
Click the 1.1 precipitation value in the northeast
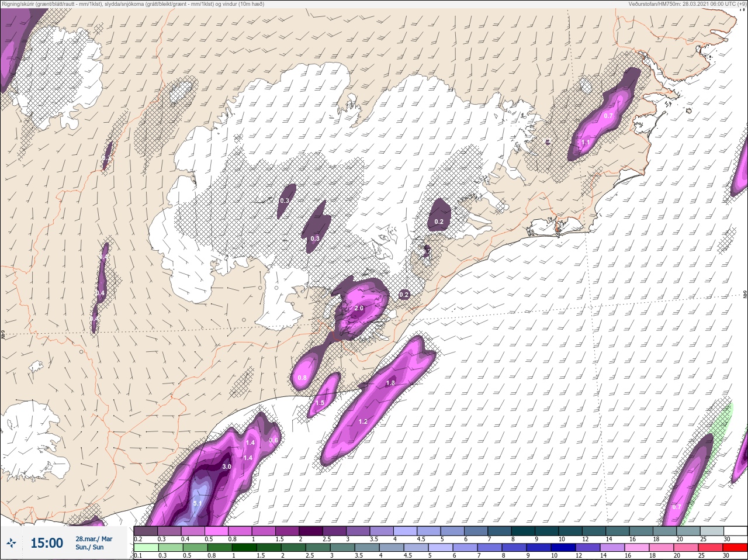[x=586, y=142]
